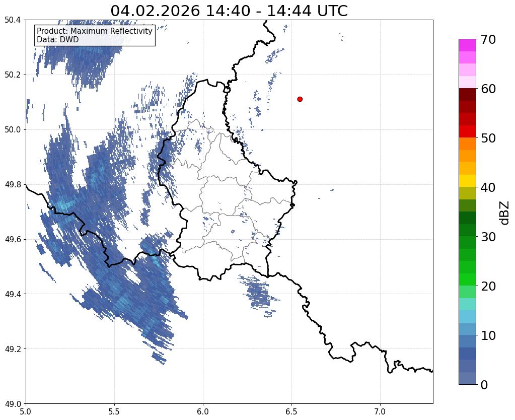This screenshot has height=420, width=515.
Task: Click the colorbar tick label '30'
Action: point(488,237)
